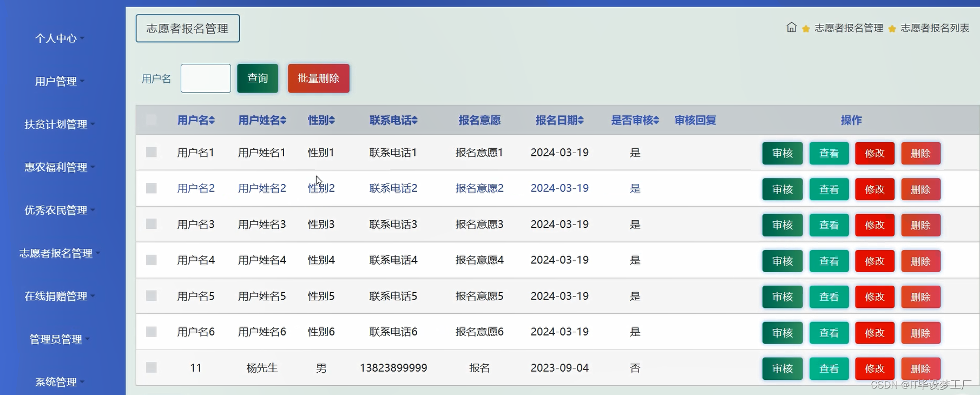Viewport: 980px width, 395px height.
Task: Click 删除 for row 用户名2
Action: point(921,189)
